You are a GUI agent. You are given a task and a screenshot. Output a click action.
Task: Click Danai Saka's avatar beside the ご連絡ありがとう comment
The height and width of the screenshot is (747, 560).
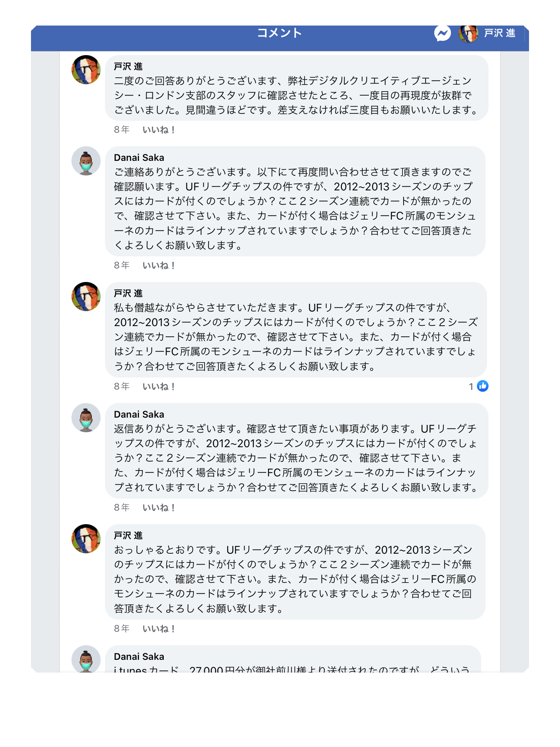[86, 161]
